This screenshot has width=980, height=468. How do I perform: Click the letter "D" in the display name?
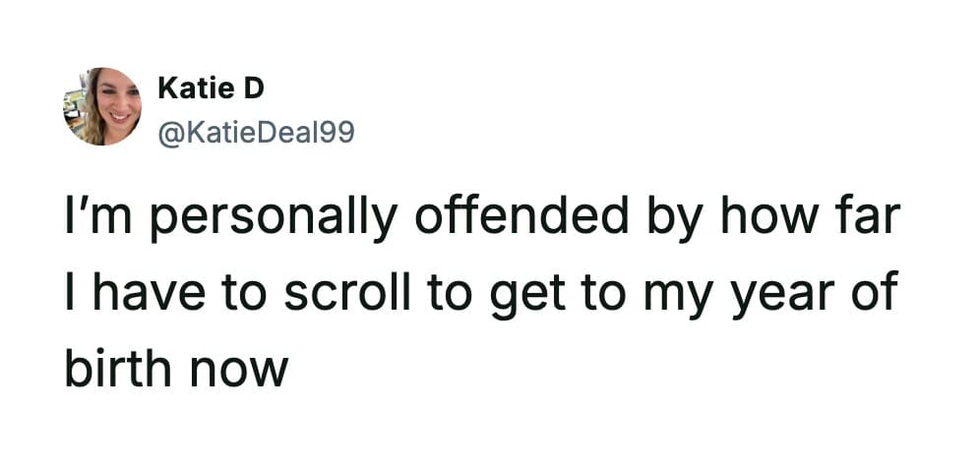click(x=255, y=89)
